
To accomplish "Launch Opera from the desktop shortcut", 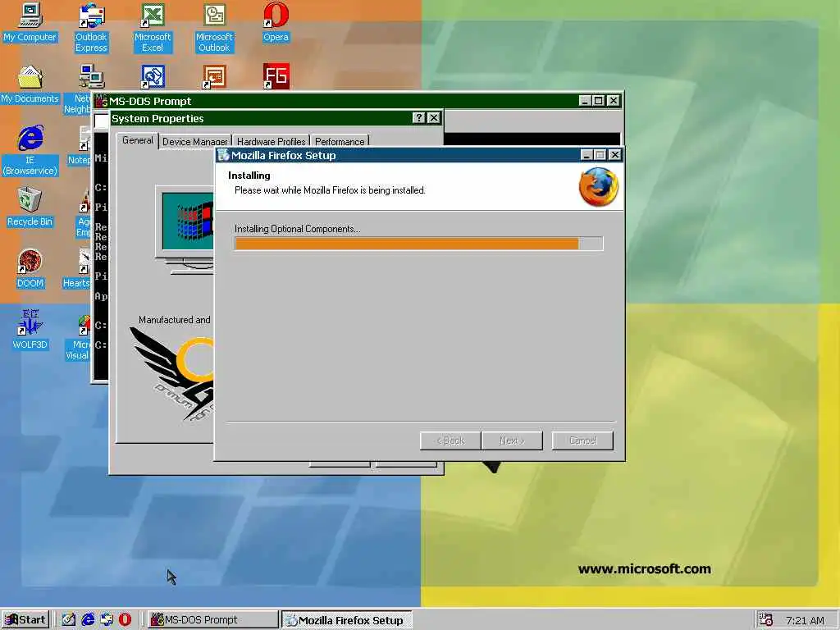I will tap(276, 21).
